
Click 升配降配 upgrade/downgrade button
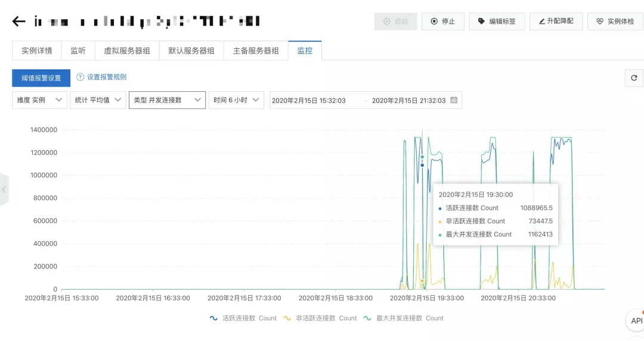[x=556, y=21]
